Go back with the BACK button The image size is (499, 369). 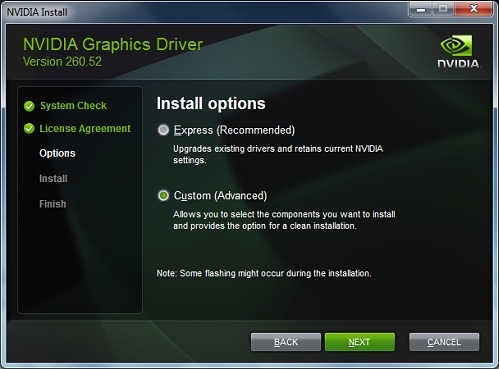[x=286, y=342]
